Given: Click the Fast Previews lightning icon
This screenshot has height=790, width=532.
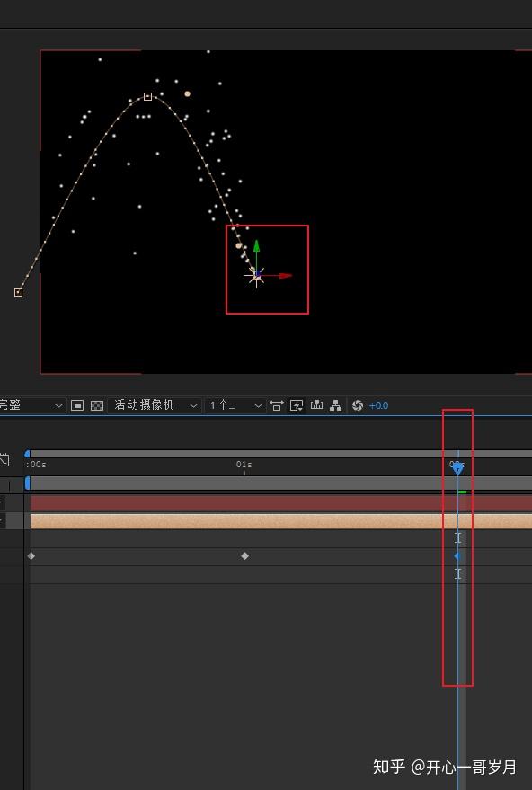Looking at the screenshot, I should point(297,405).
